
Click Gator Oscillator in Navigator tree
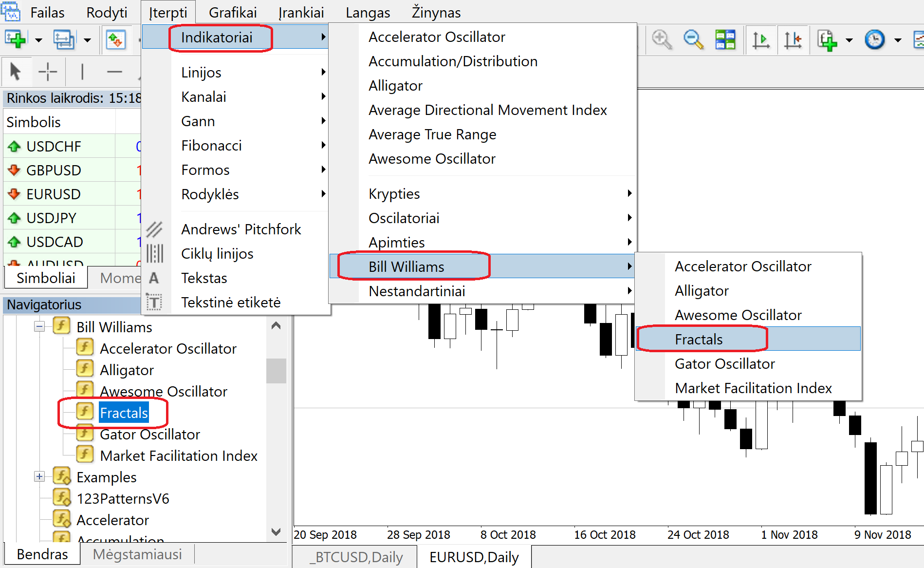(150, 434)
